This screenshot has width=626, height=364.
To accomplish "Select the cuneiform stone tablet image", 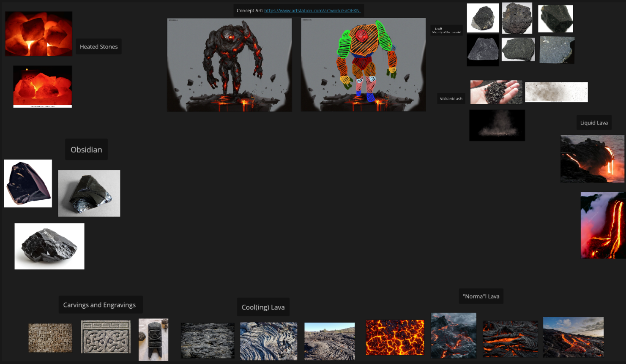I will (50, 338).
